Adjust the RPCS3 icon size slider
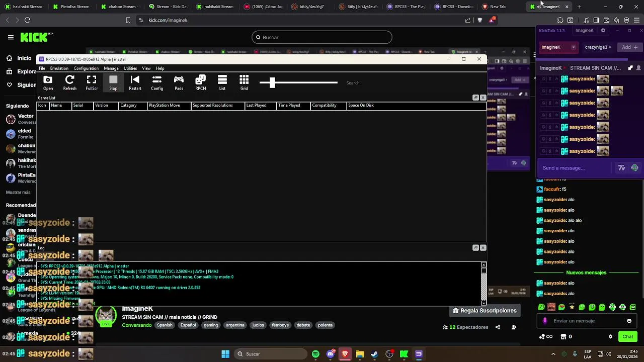This screenshot has height=362, width=644. tap(272, 82)
